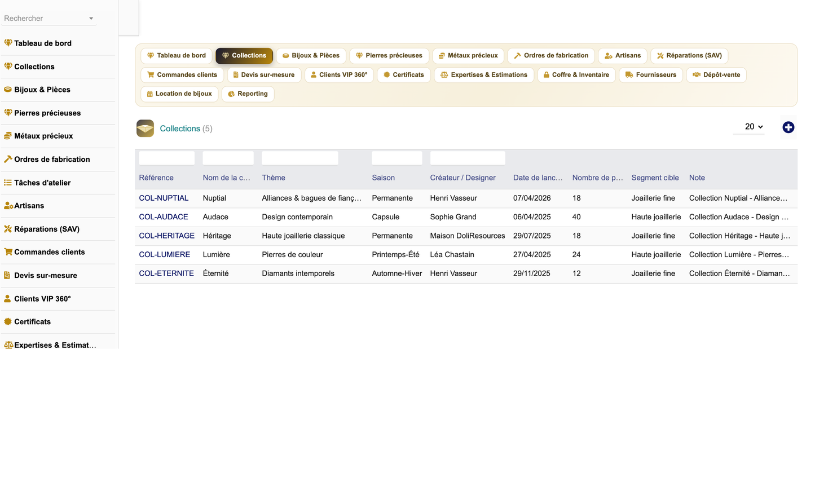Click the scales icon beside Expertises & Estimat… in sidebar
The height and width of the screenshot is (504, 815).
tap(8, 345)
